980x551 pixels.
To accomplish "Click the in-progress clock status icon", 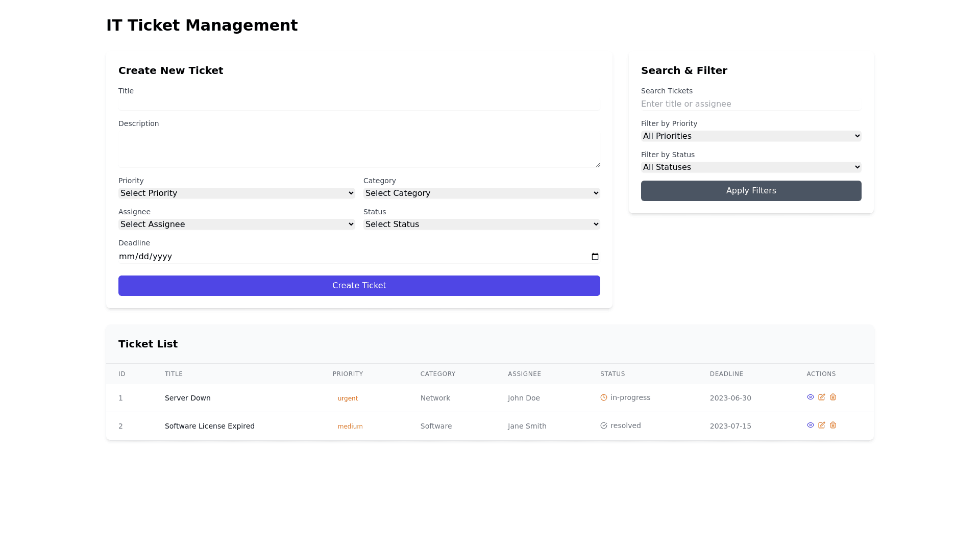I will [x=604, y=397].
